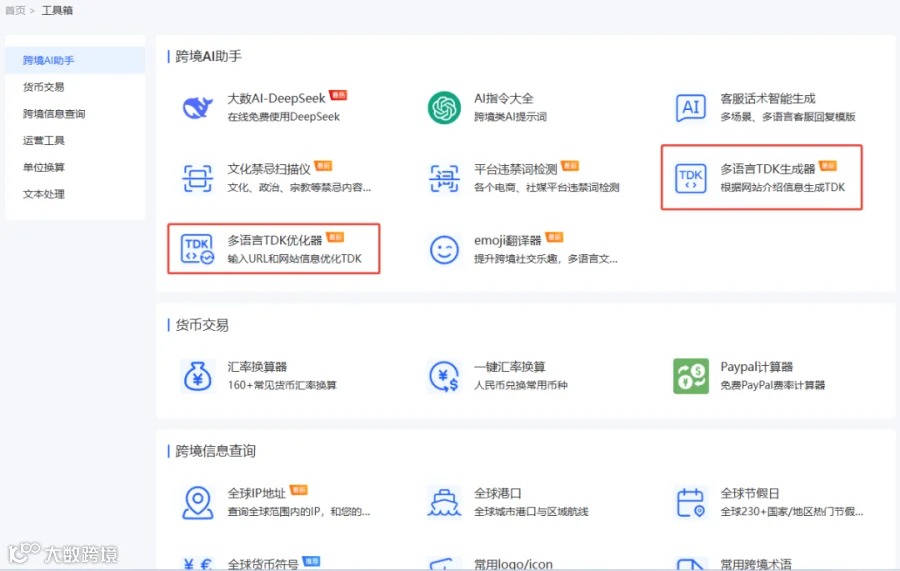Viewport: 900px width, 571px height.
Task: Open the 全球节假日 calendar icon
Action: click(690, 502)
